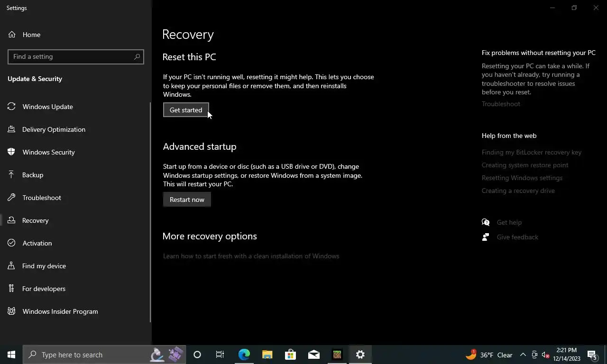The image size is (607, 364).
Task: Click the Help from the web heading
Action: point(509,136)
